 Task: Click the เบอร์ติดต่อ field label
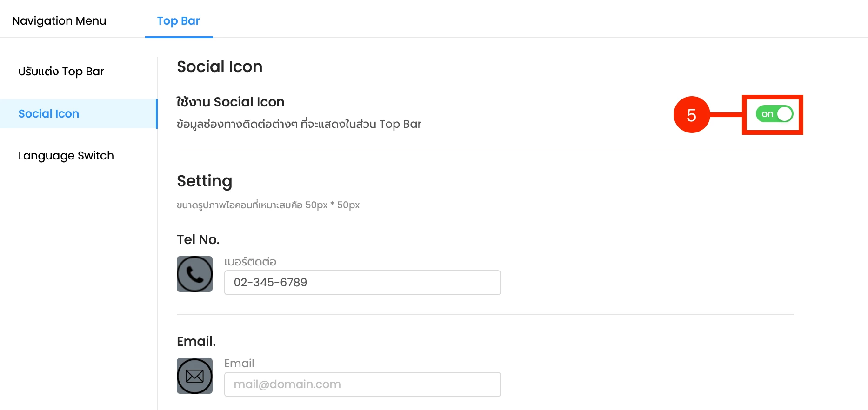coord(250,262)
